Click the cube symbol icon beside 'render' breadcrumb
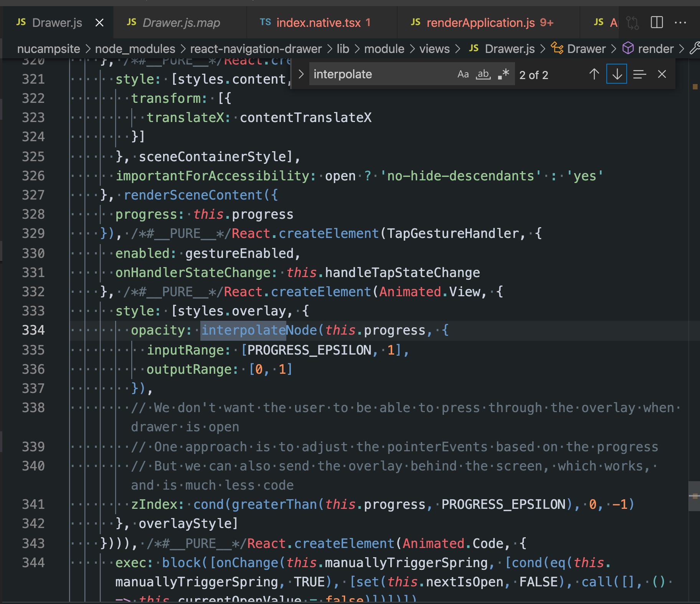 coord(628,48)
